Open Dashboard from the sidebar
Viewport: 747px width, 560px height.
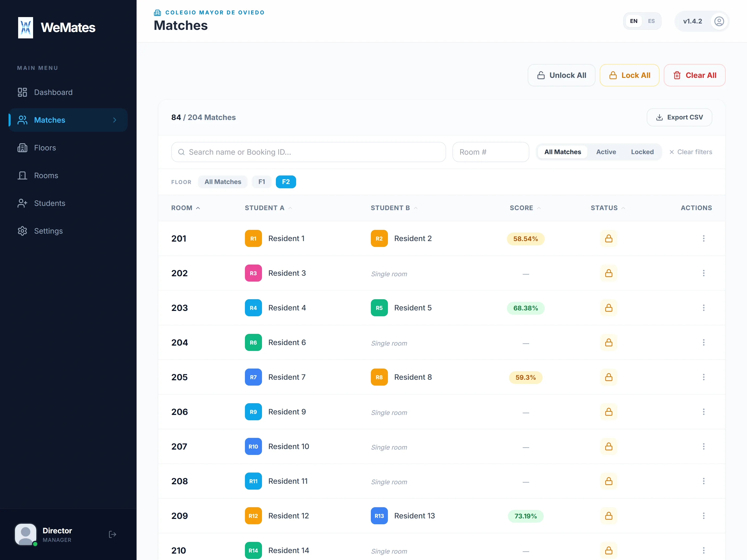[x=68, y=92]
